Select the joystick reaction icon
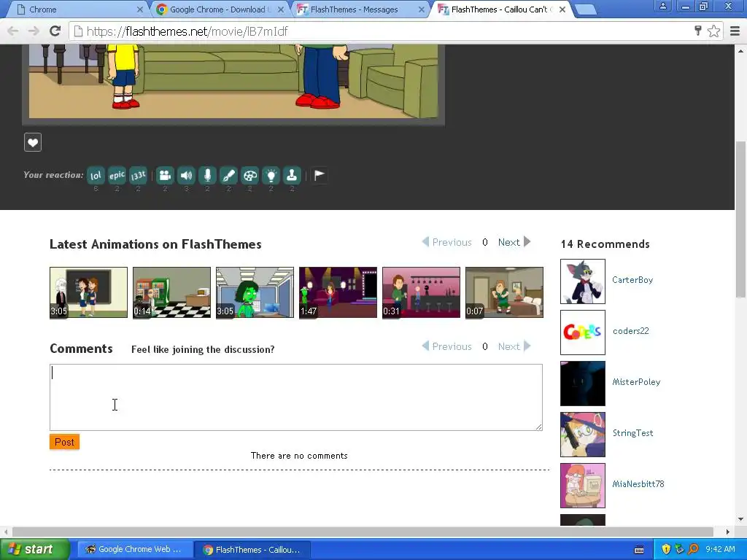747x560 pixels. [x=292, y=175]
